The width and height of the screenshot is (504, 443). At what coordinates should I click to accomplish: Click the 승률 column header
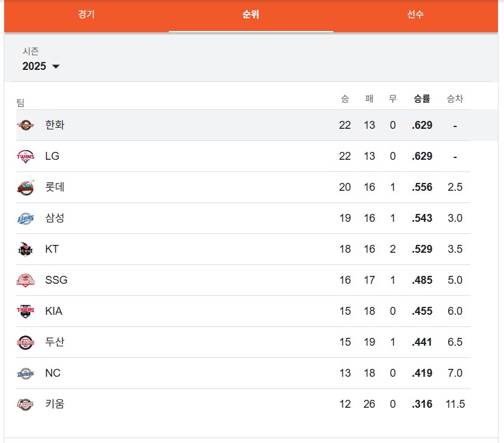421,98
